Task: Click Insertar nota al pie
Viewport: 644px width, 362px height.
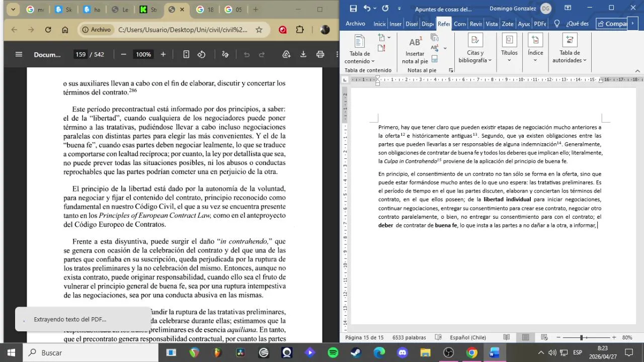Action: pos(415,50)
